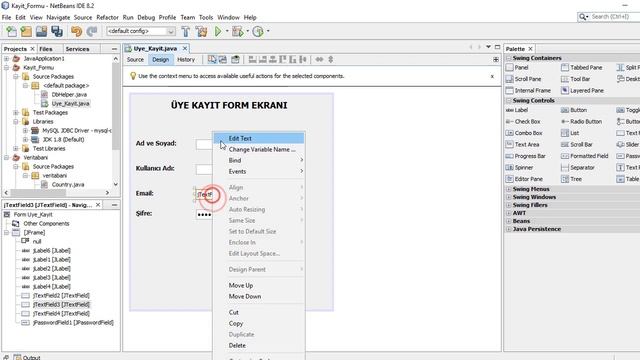Click the Redo arrow icon
Screen dimensions: 640x360
point(92,31)
